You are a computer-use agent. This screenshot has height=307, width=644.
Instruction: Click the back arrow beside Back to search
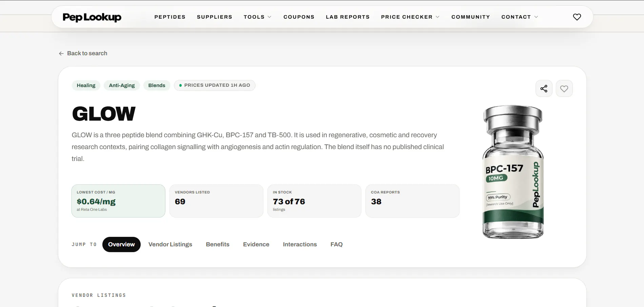[61, 54]
